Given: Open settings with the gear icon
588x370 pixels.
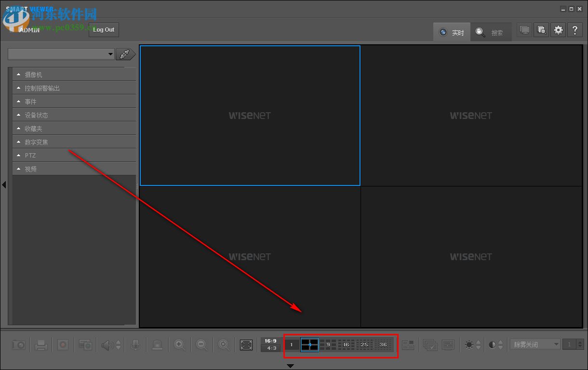Looking at the screenshot, I should [558, 29].
